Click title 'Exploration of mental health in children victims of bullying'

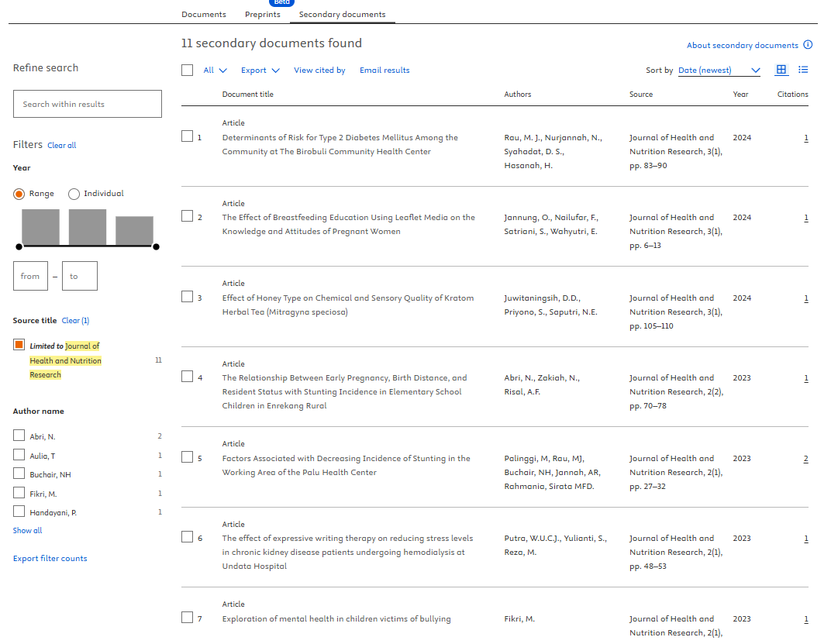tap(336, 618)
